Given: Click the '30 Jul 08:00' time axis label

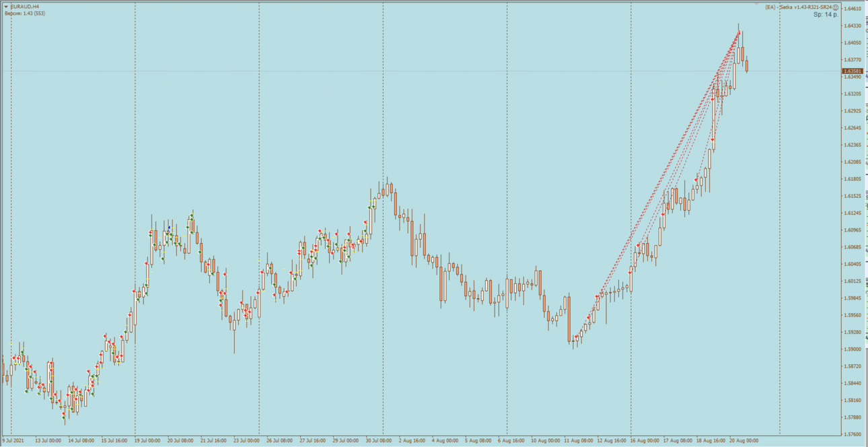Looking at the screenshot, I should (x=379, y=441).
